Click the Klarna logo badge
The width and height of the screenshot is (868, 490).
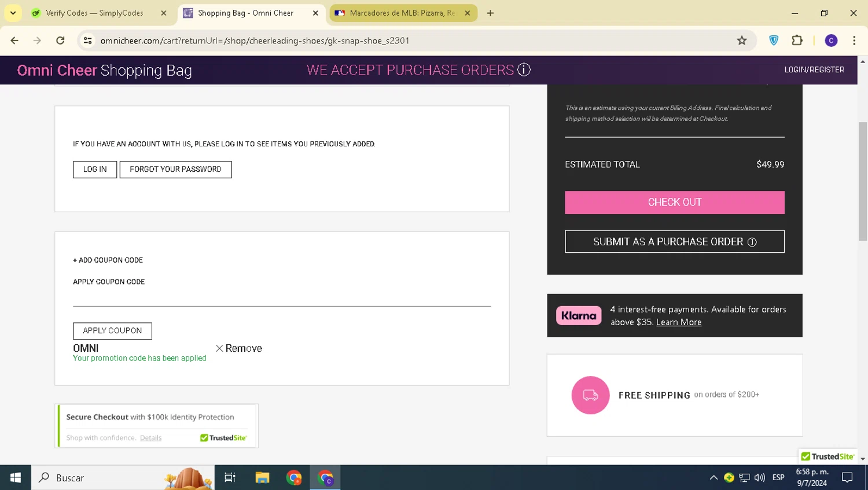579,315
